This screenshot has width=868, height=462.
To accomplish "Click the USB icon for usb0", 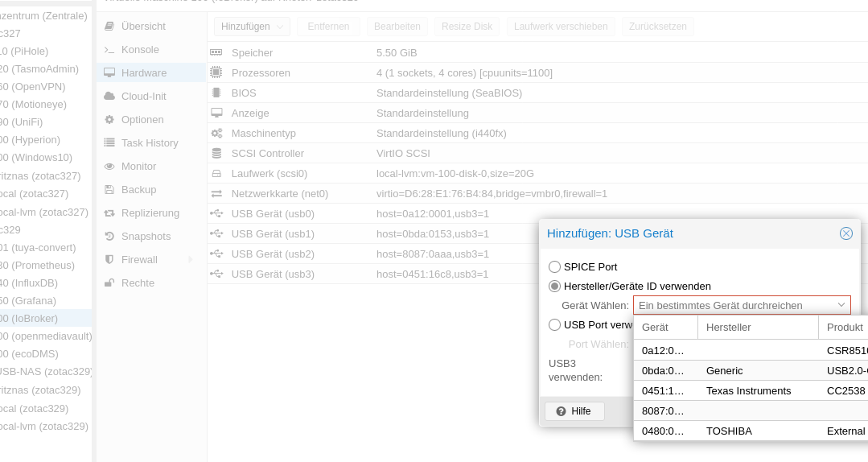I will [216, 213].
